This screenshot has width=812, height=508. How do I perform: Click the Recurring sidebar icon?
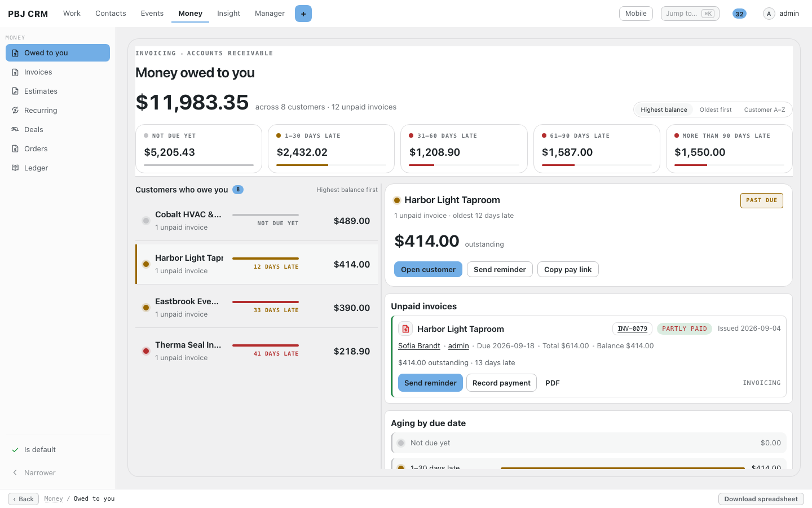pos(15,111)
